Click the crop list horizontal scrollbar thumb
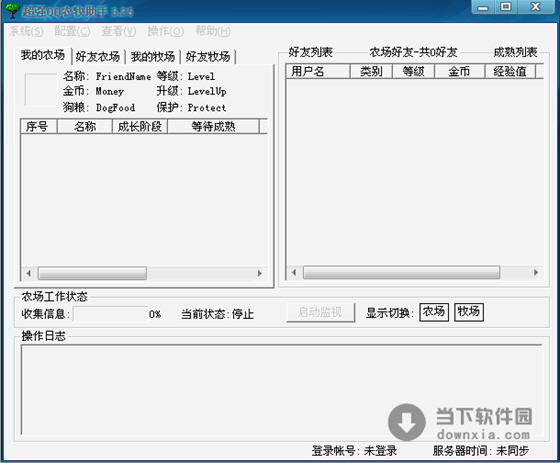This screenshot has width=560, height=463. click(x=92, y=273)
